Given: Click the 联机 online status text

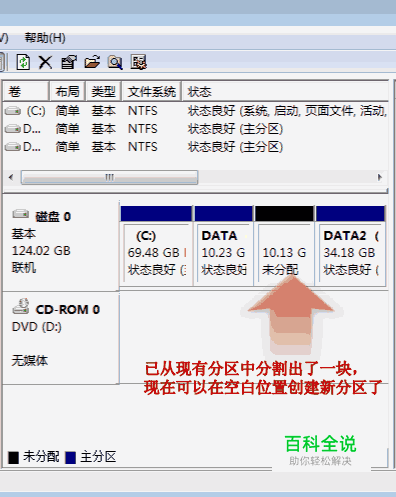Looking at the screenshot, I should coord(24,267).
